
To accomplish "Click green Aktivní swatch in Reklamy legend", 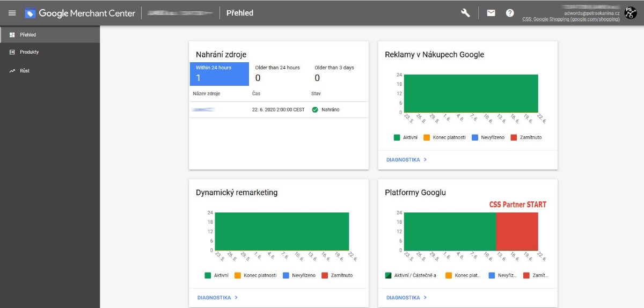I will (397, 137).
